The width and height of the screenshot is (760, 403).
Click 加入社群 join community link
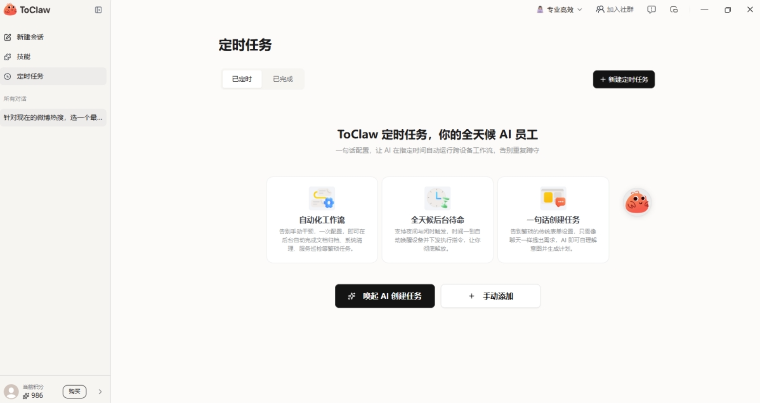(615, 10)
